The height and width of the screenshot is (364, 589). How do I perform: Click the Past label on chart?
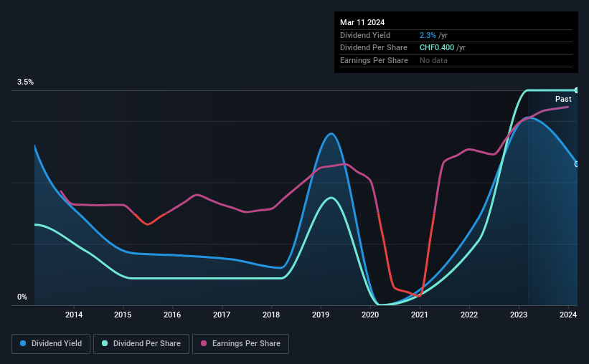point(563,99)
